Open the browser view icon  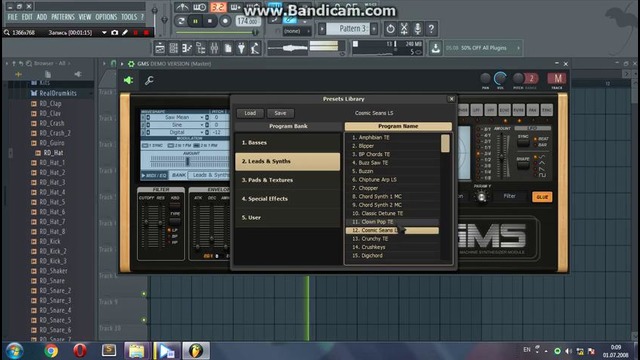(200, 48)
